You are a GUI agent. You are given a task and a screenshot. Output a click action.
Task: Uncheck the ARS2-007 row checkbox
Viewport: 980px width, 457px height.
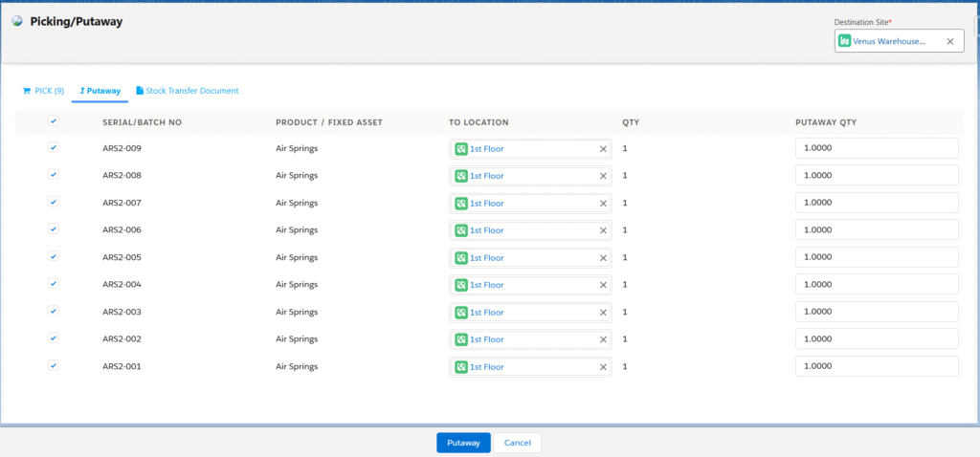(x=54, y=203)
